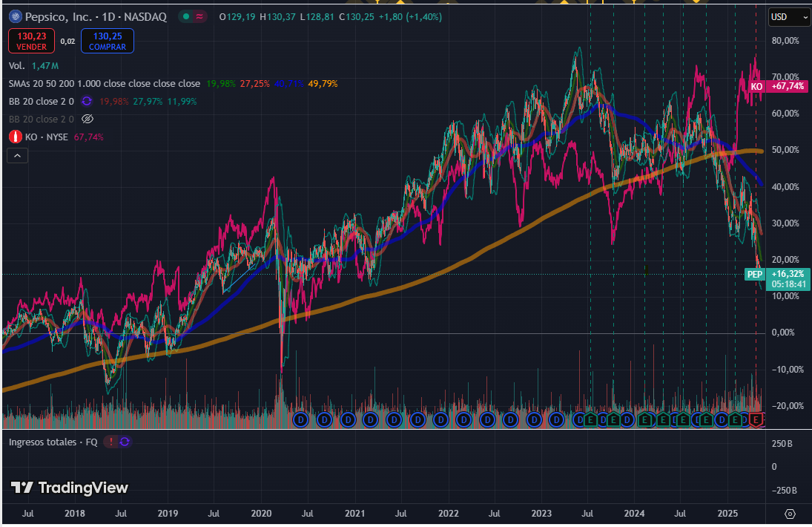812x527 pixels.
Task: Click the 2021 time axis label
Action: (x=354, y=514)
